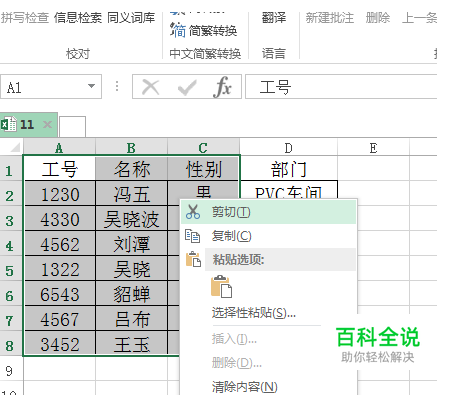Click cell containing 名称

(x=131, y=168)
